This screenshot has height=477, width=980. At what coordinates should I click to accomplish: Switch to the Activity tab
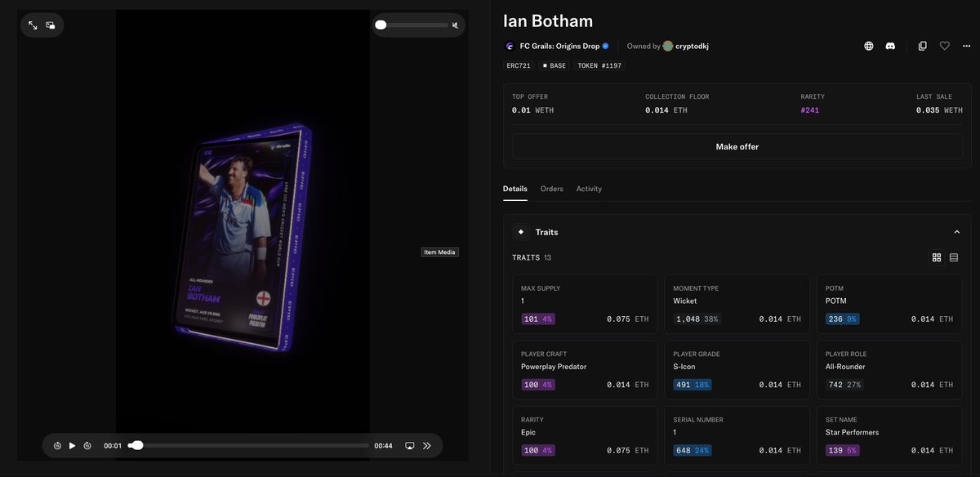tap(589, 189)
